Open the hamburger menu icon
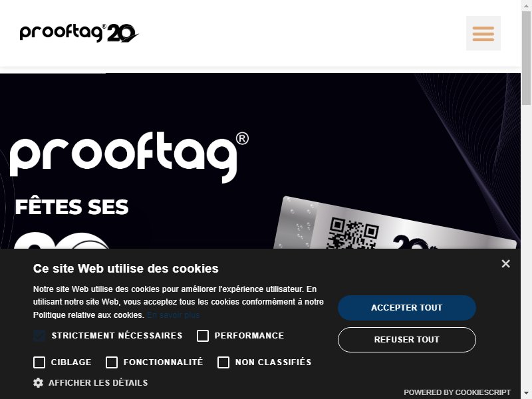This screenshot has width=532, height=399. click(483, 33)
